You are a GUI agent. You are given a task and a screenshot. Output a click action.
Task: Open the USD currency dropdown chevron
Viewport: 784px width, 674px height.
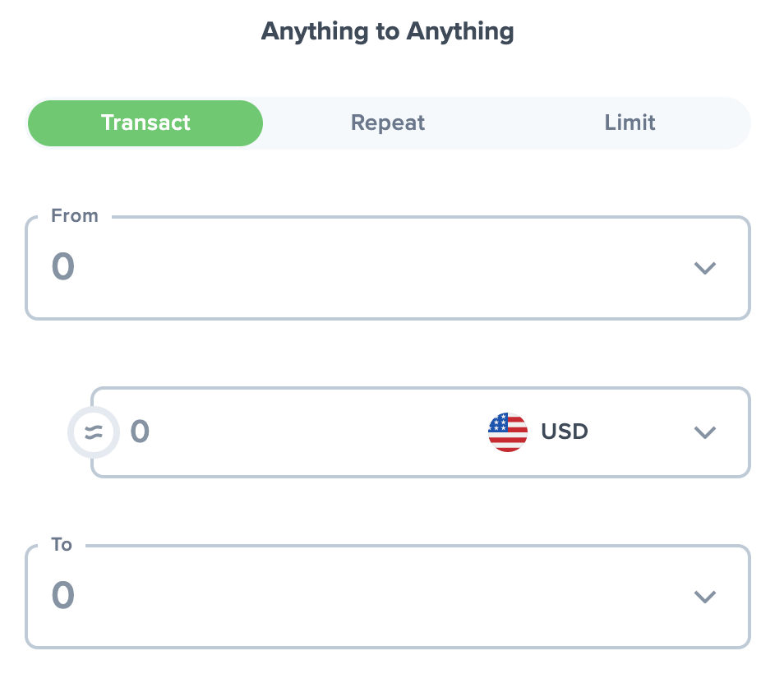[x=705, y=432]
